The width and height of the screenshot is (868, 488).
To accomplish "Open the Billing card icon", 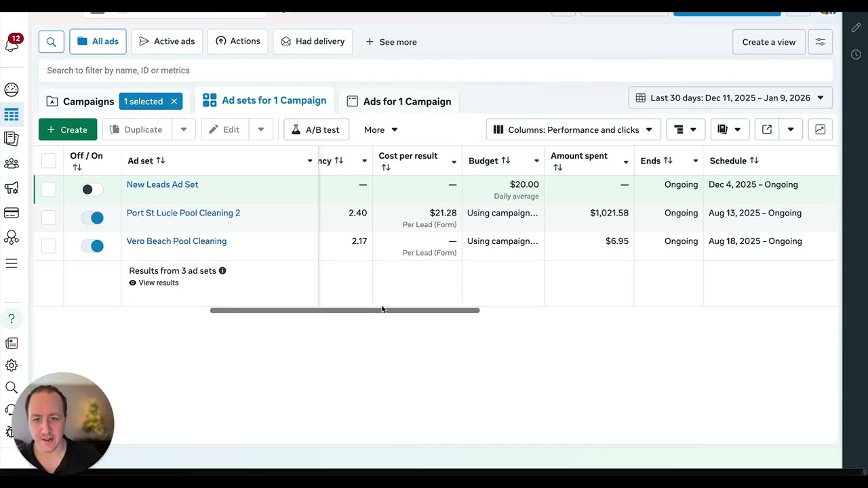I will coord(12,213).
